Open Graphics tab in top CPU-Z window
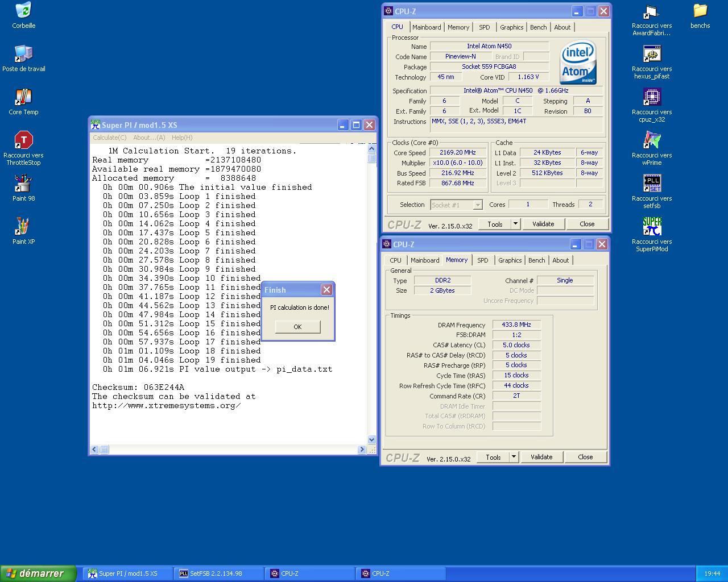 tap(511, 27)
